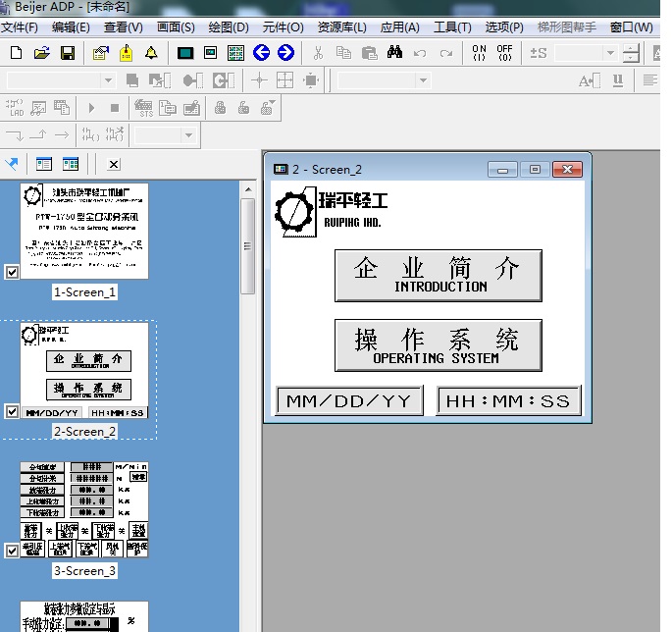The image size is (672, 632).
Task: Click the binoculars Find icon
Action: (394, 53)
